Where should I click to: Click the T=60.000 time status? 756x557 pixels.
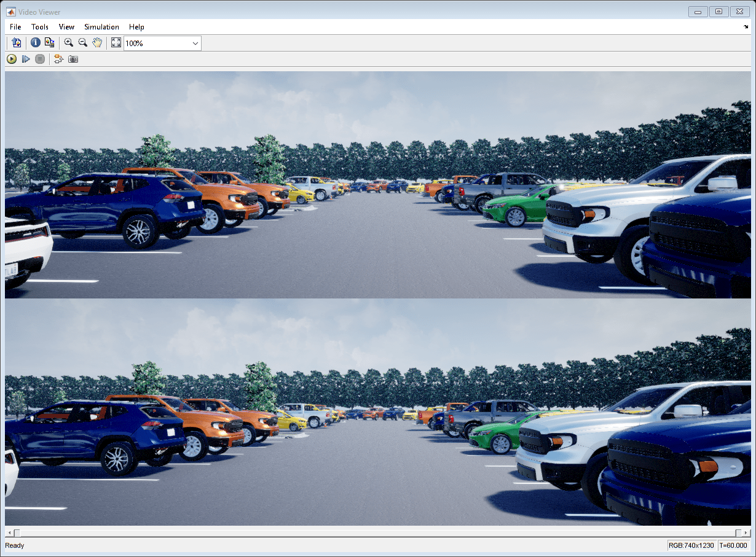click(733, 545)
